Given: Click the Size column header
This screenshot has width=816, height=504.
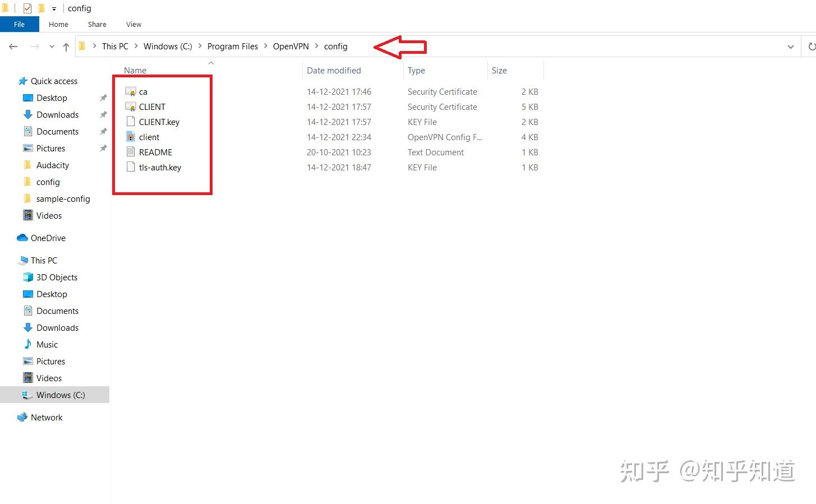Looking at the screenshot, I should 499,70.
